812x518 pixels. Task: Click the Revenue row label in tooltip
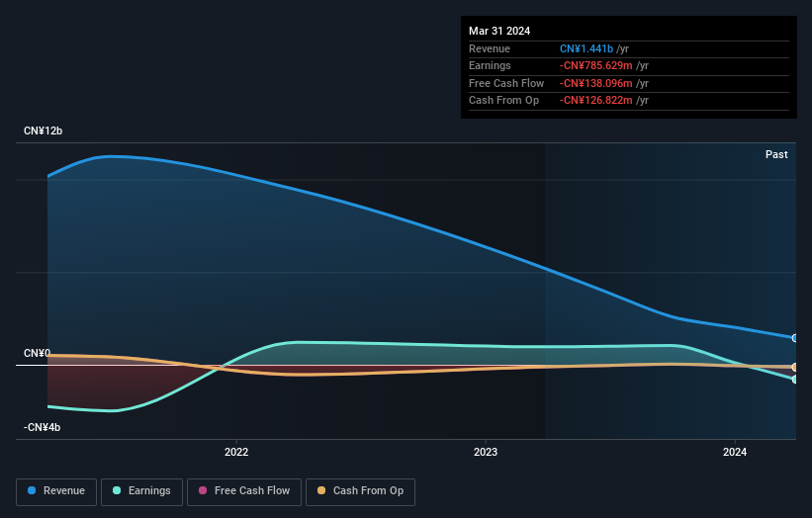coord(490,48)
